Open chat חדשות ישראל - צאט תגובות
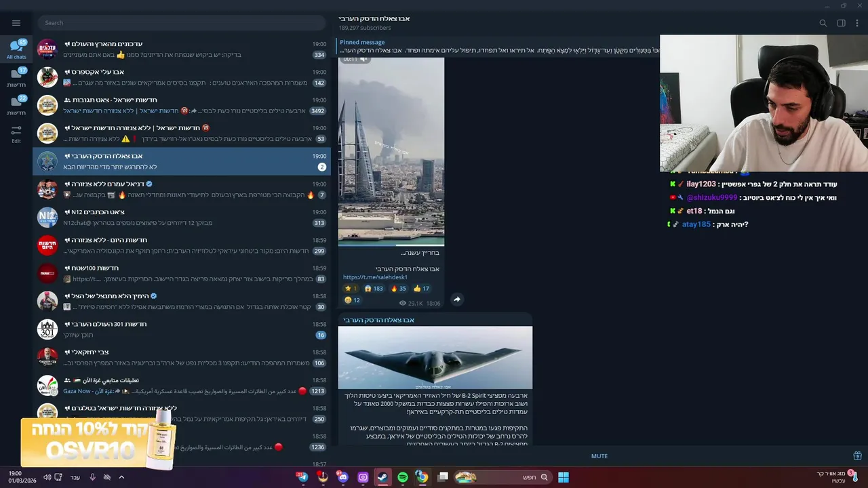 [182, 105]
